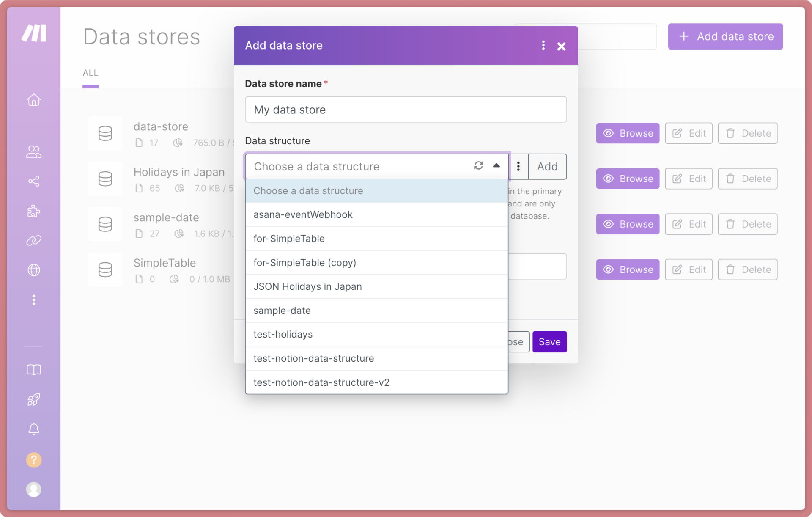Screen dimensions: 812x517
Task: Click inside the Data store name field
Action: tap(406, 110)
